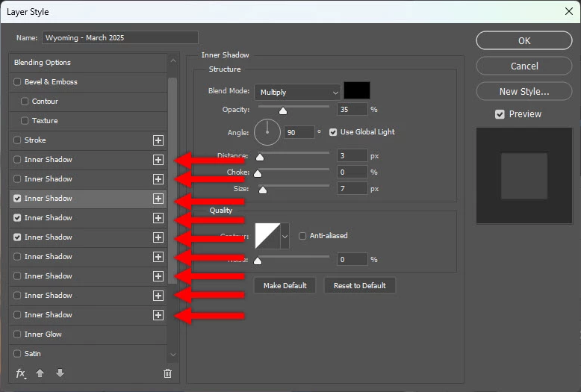Click the Noise slider handle
Image resolution: width=581 pixels, height=392 pixels.
[258, 261]
